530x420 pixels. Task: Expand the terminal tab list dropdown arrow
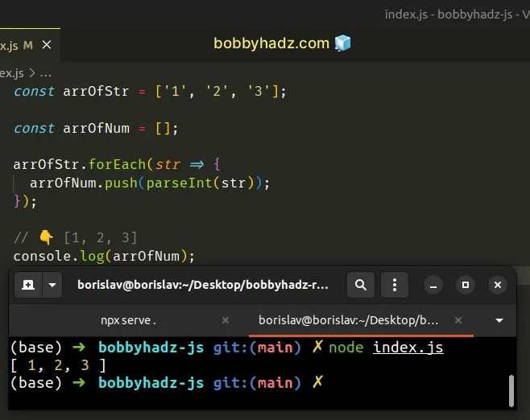point(499,320)
